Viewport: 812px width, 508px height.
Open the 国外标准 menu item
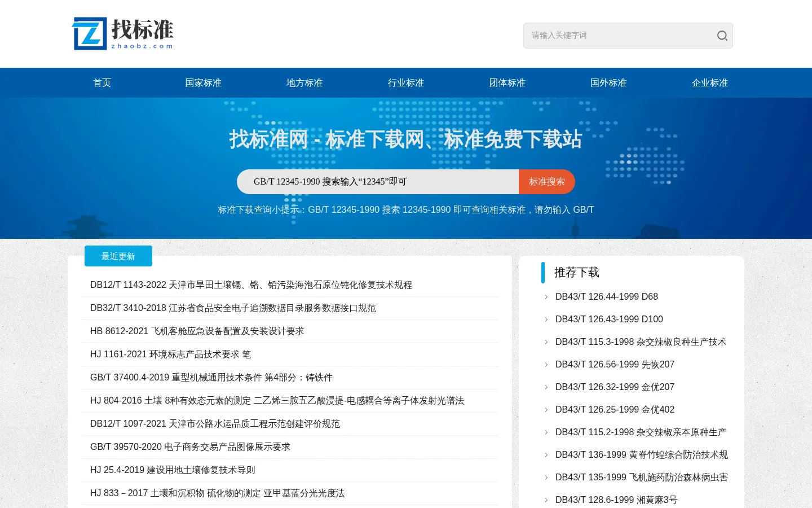coord(608,83)
